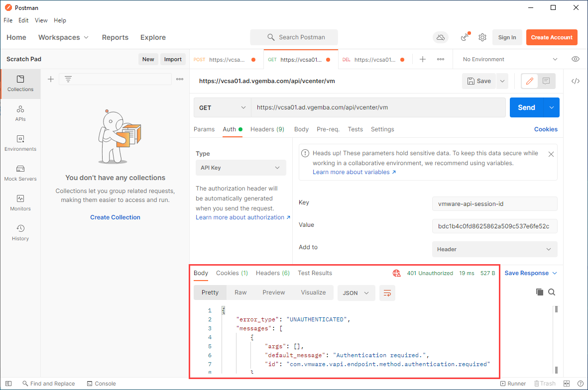The height and width of the screenshot is (390, 588).
Task: Switch response view to Raw
Action: tap(240, 292)
